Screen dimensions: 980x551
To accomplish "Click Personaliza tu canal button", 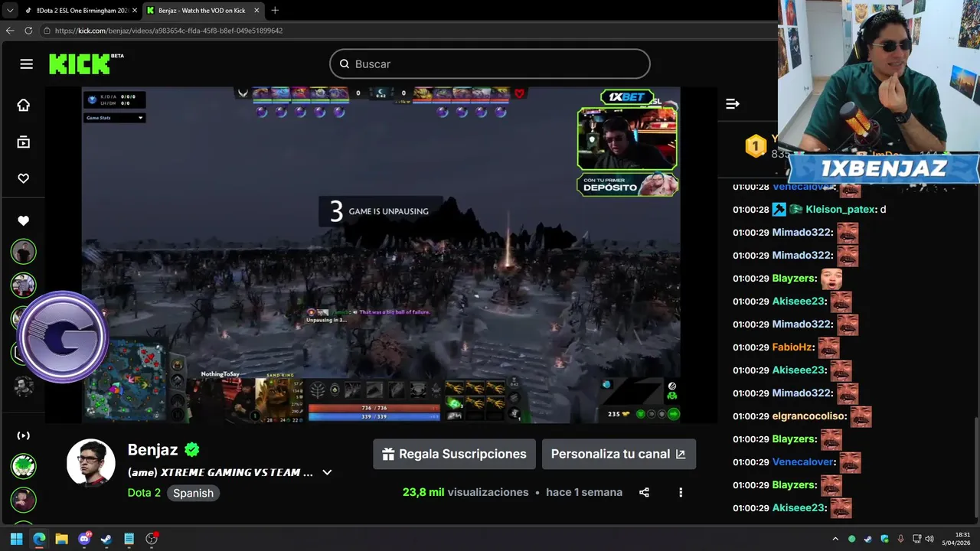I will (x=619, y=454).
